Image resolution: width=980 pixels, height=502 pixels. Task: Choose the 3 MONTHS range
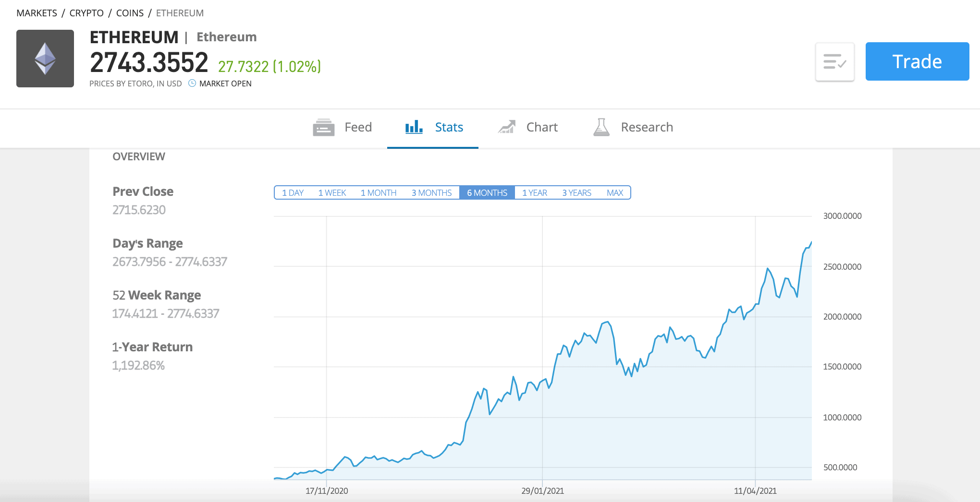[431, 193]
